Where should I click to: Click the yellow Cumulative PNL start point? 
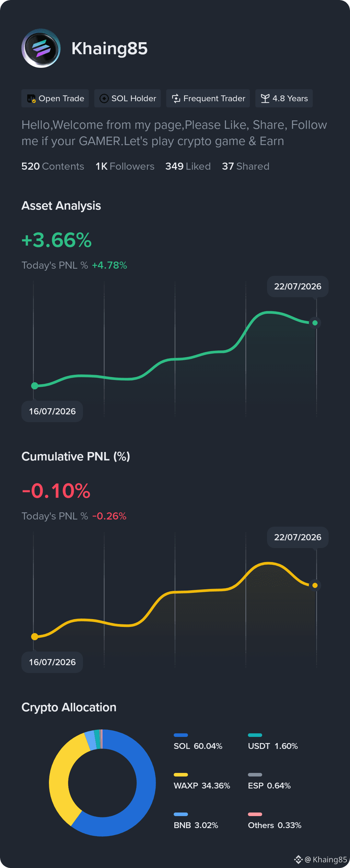click(x=35, y=637)
